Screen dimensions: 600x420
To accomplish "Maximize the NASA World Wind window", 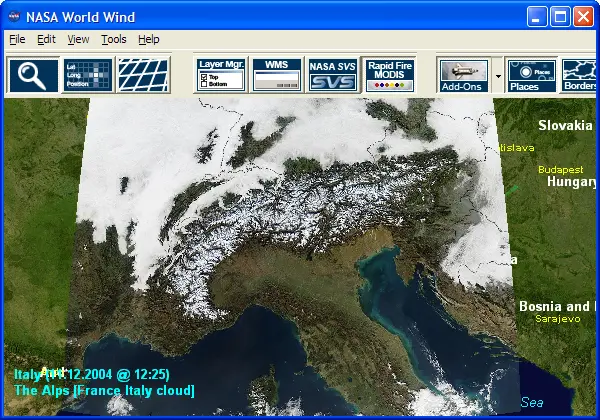I will tap(560, 17).
